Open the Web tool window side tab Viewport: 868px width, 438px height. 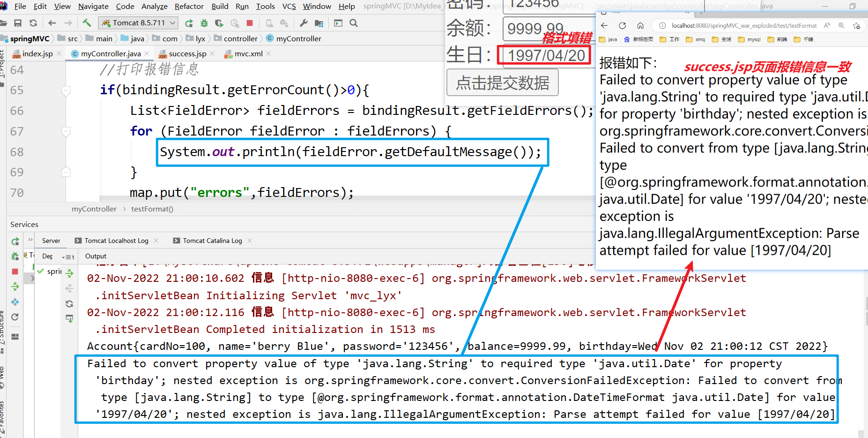click(x=2, y=377)
